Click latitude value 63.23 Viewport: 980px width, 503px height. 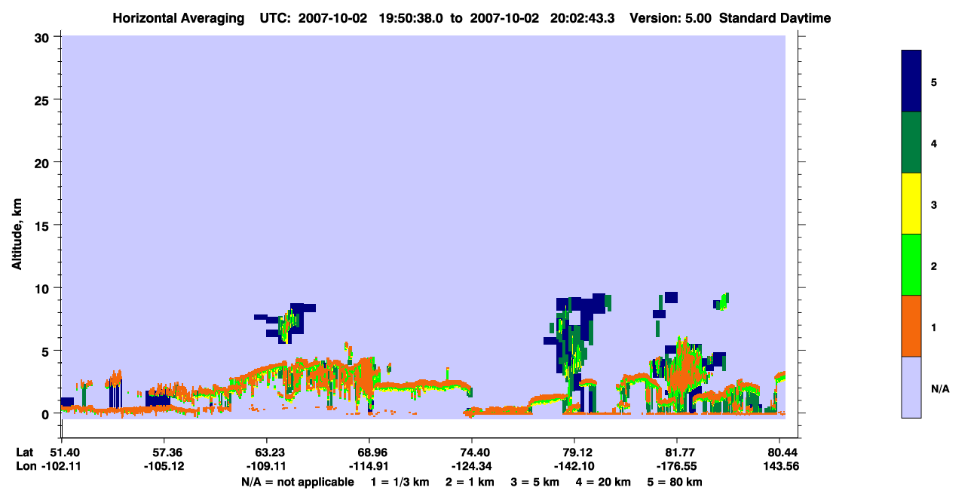point(267,452)
